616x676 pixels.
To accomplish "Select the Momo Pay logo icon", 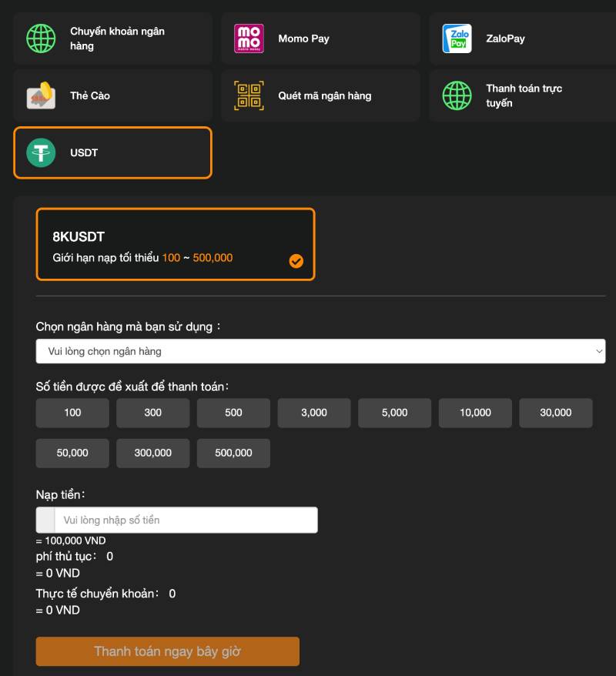I will tap(249, 38).
